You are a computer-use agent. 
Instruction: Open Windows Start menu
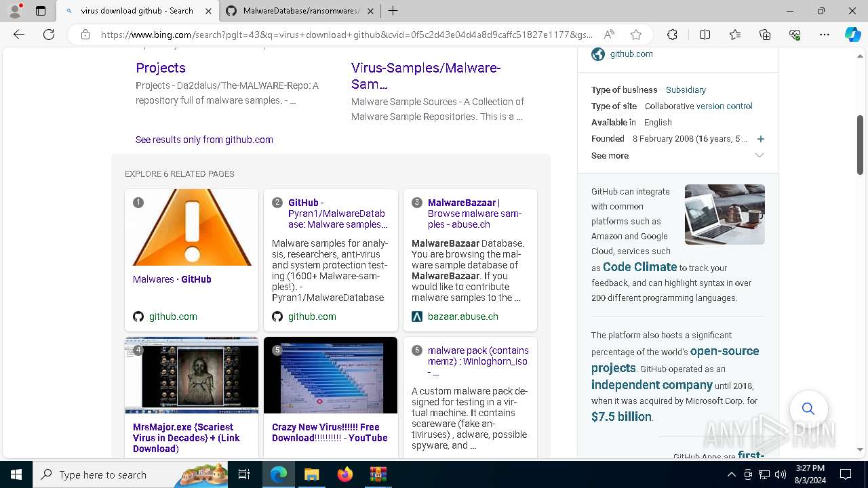16,474
